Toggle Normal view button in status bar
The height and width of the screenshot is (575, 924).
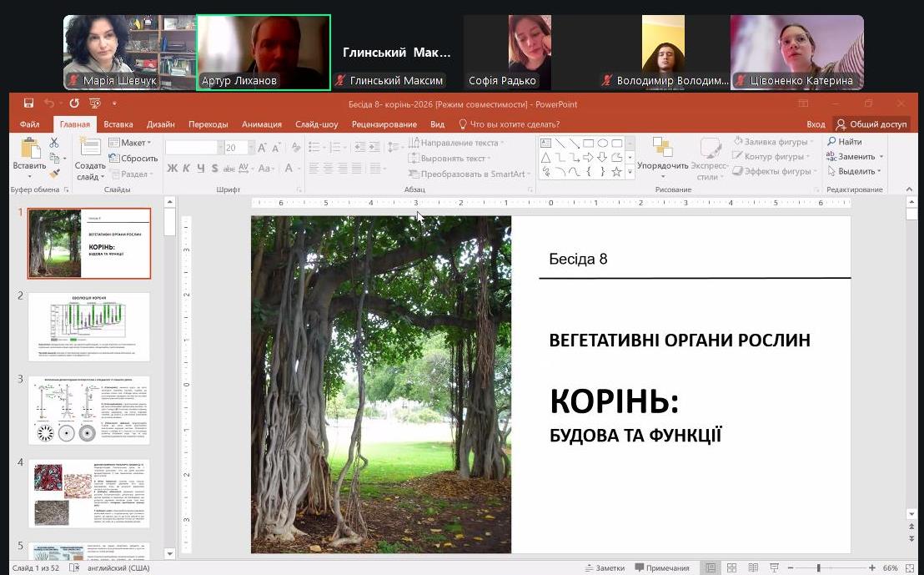coord(711,568)
